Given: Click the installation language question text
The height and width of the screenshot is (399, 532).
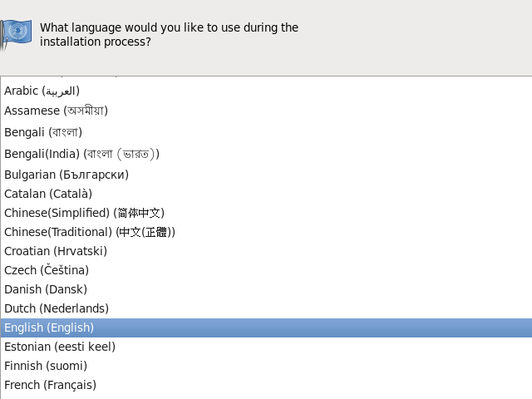Looking at the screenshot, I should 169,34.
